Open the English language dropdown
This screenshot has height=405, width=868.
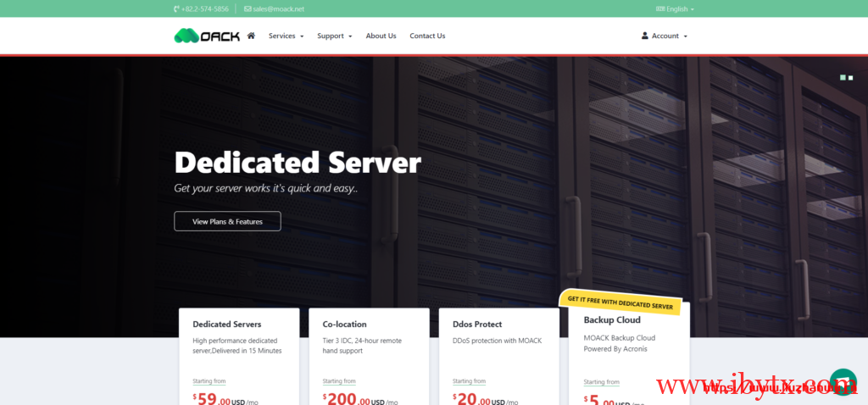click(677, 8)
